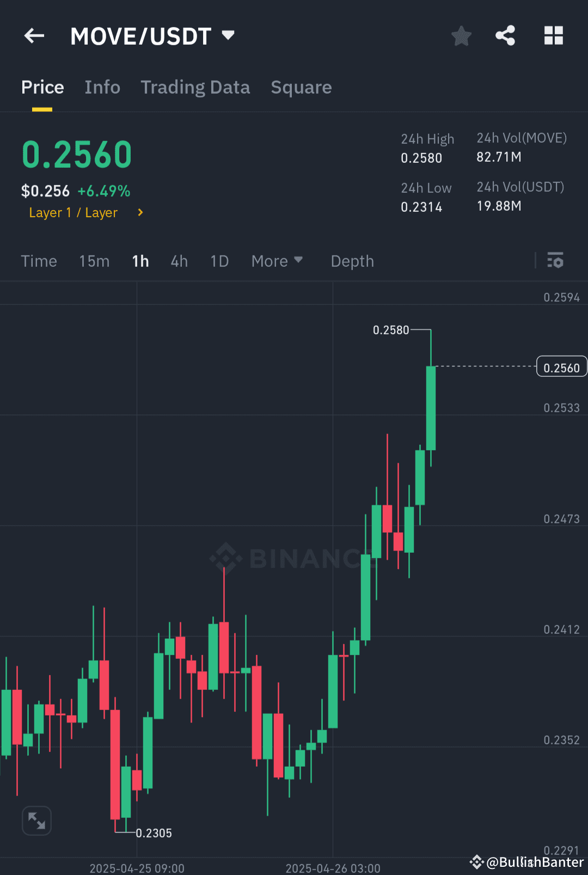This screenshot has height=875, width=588.
Task: Select the Depth view option
Action: point(352,261)
